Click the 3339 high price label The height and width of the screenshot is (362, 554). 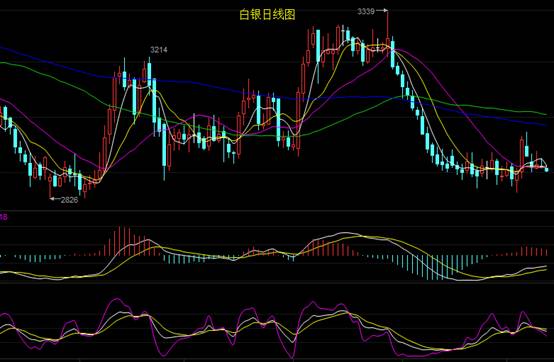pyautogui.click(x=366, y=12)
